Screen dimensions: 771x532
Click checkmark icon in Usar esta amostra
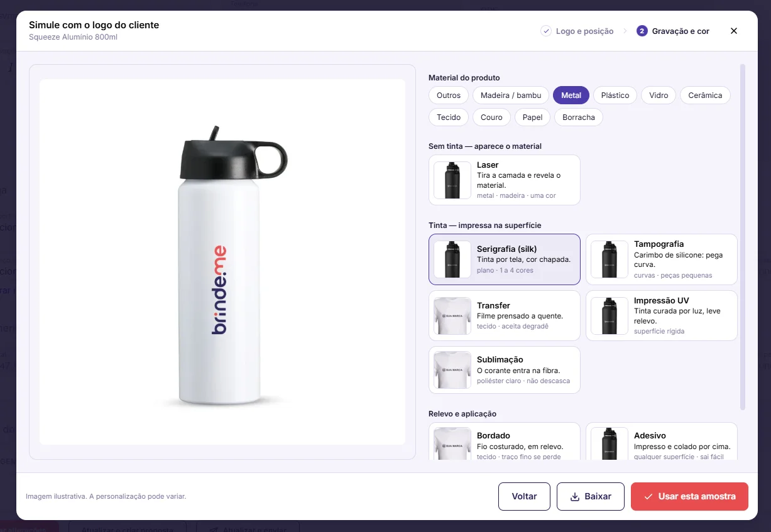[x=648, y=496]
